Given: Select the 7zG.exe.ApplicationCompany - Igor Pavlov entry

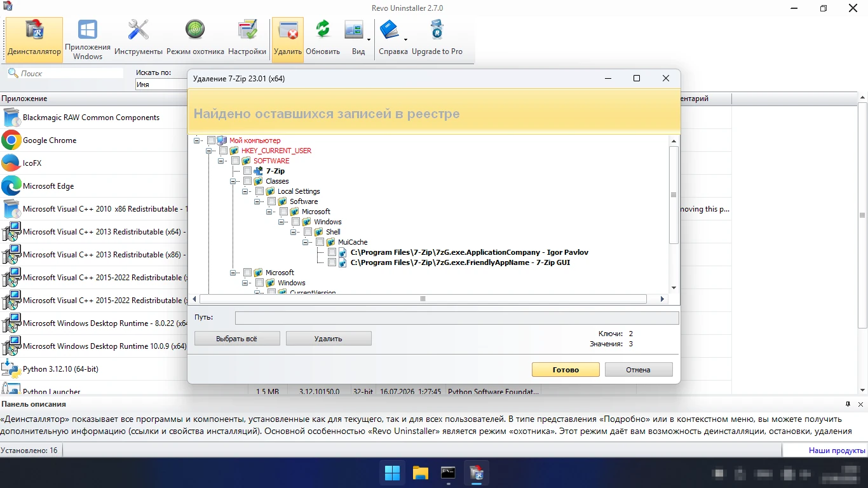Looking at the screenshot, I should coord(470,252).
